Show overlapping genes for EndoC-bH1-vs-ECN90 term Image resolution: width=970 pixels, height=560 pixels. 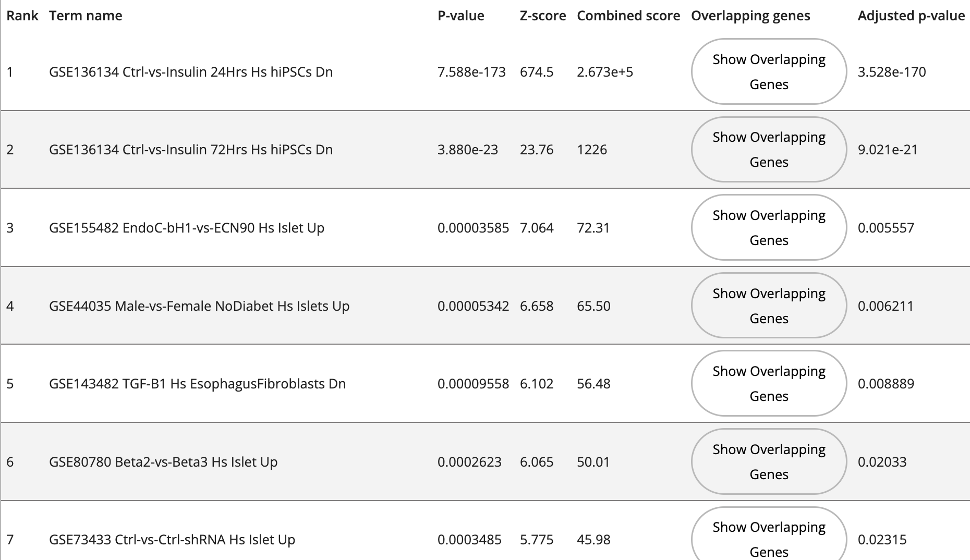tap(769, 227)
